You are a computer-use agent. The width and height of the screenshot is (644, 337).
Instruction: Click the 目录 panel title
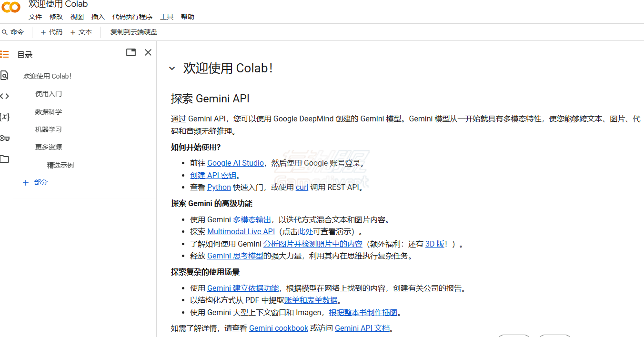[25, 55]
